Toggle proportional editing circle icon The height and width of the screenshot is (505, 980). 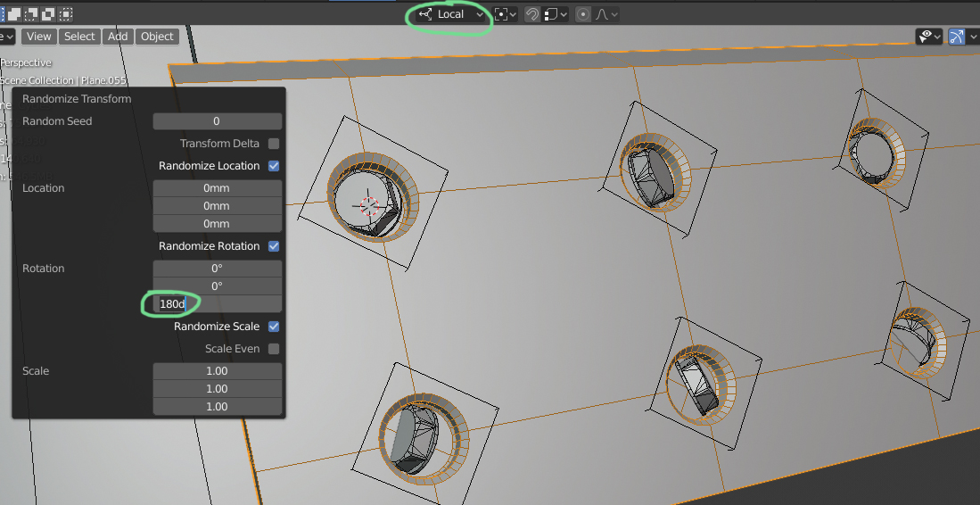tap(582, 13)
